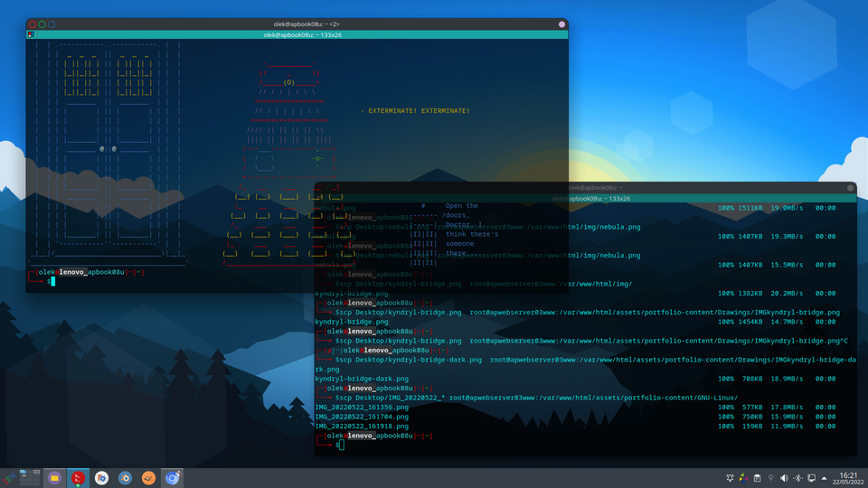Click 'IMG_20220522_161704.png' in back terminal
The image size is (868, 488).
(x=362, y=417)
